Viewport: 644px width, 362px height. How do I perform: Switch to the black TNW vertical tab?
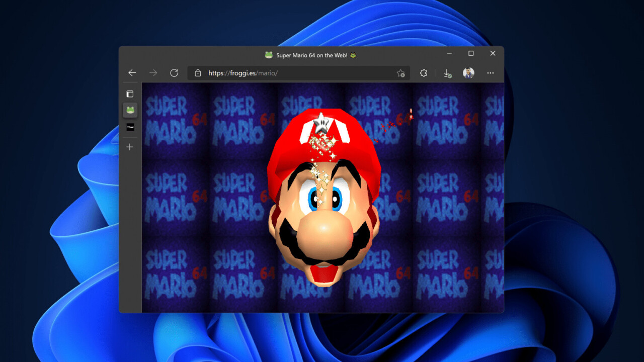click(130, 127)
